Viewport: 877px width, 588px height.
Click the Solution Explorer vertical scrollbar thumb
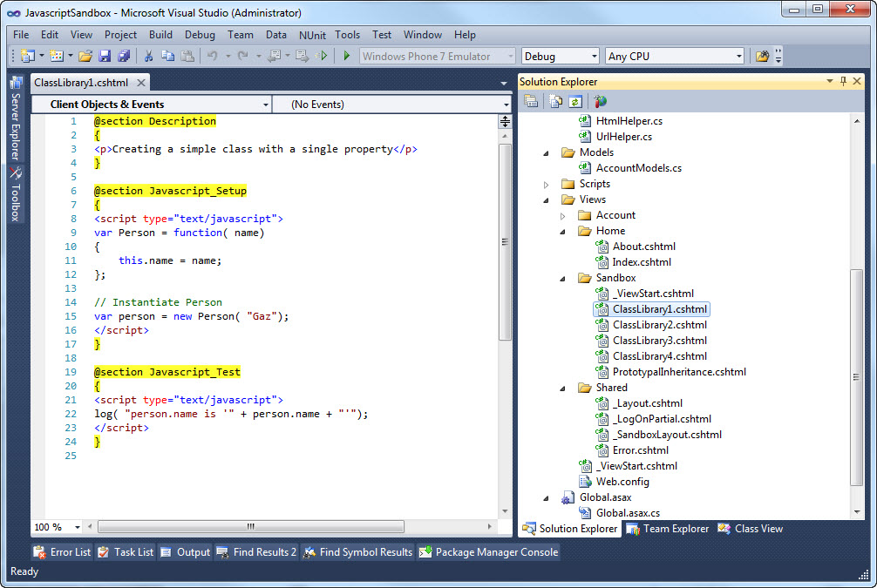tap(856, 377)
